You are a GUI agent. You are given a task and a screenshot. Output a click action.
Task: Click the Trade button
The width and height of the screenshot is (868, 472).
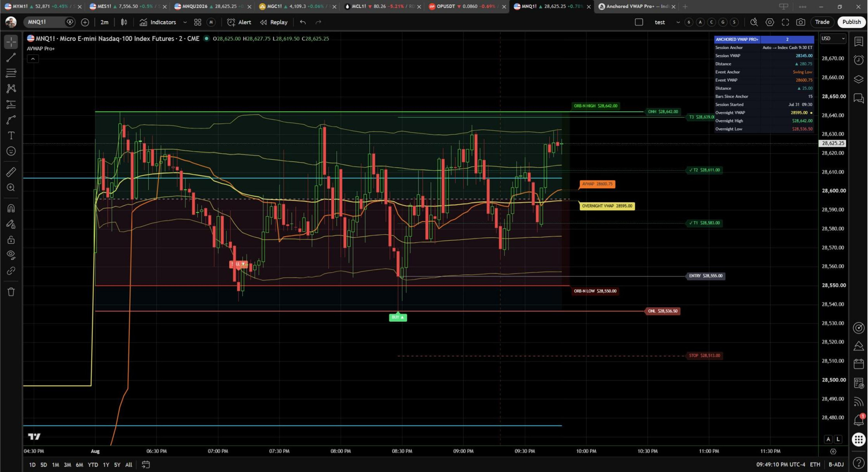point(822,22)
